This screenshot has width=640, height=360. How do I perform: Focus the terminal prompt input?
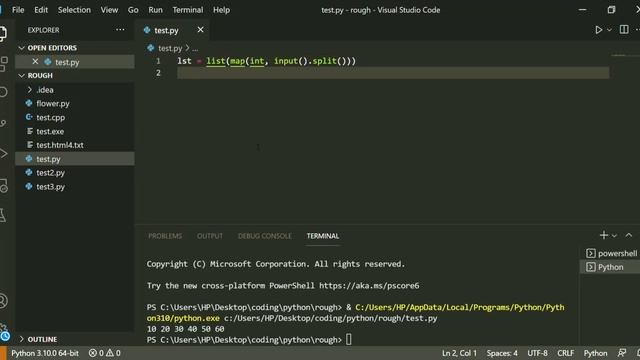pyautogui.click(x=349, y=340)
